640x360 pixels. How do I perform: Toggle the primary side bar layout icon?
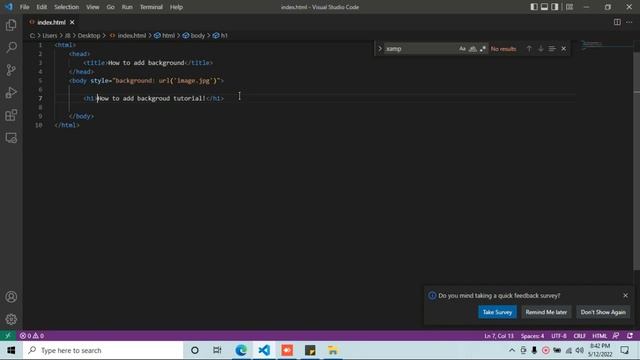(x=534, y=7)
